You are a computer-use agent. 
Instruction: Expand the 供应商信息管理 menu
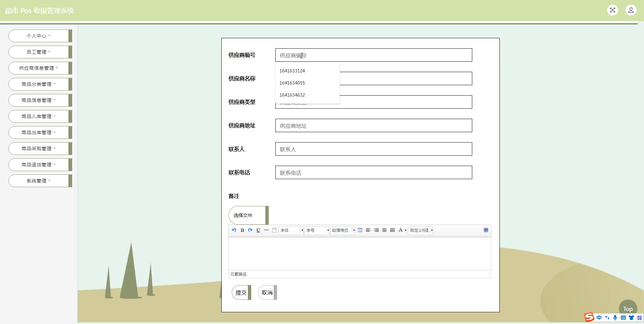(40, 68)
